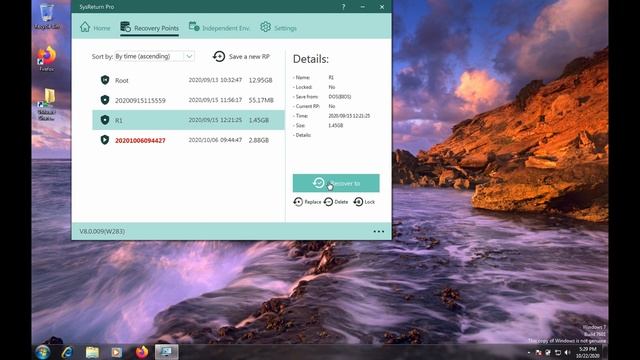Screen dimensions: 640x360
Task: Launch Internet Explorer from the taskbar
Action: 67,352
